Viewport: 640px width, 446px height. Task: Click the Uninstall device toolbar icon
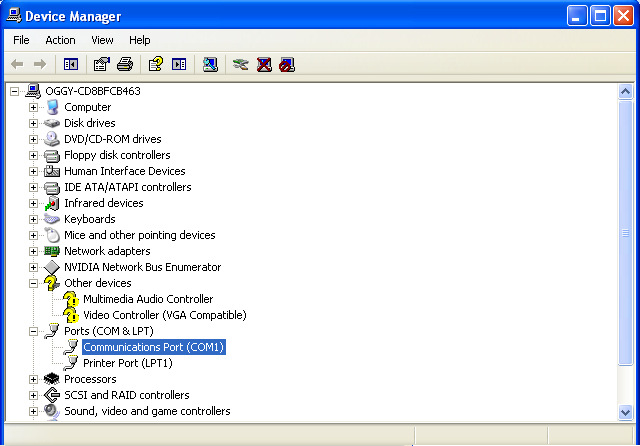point(264,64)
